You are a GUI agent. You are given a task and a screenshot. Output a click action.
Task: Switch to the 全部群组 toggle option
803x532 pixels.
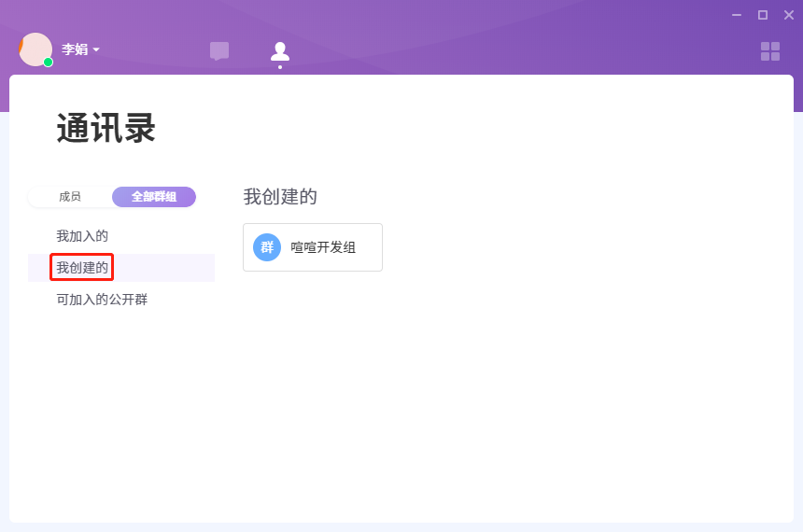point(154,197)
